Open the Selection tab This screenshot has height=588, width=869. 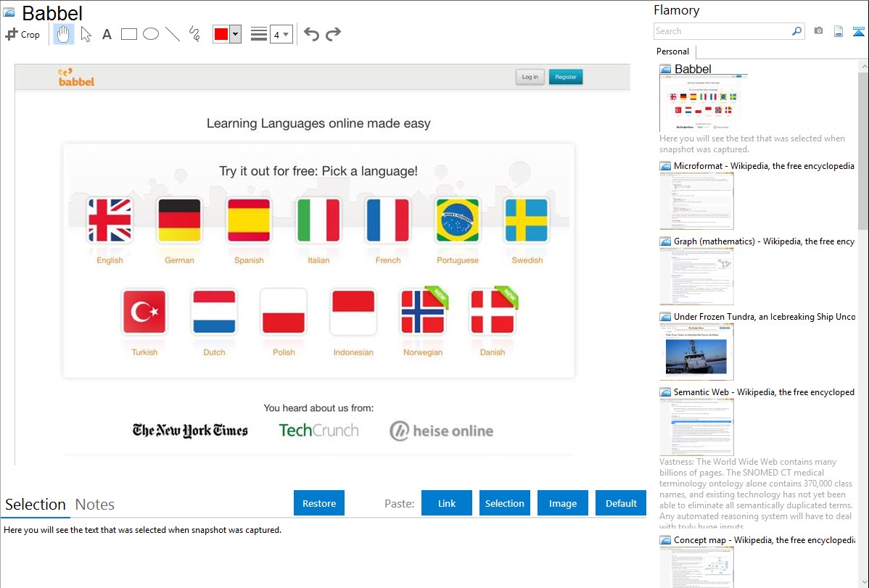(35, 505)
